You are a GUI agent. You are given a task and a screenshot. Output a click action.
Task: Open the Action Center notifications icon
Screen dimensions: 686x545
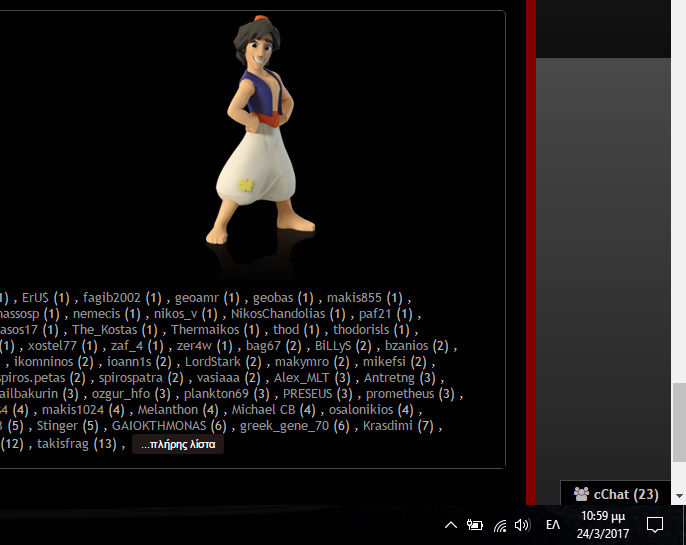click(x=655, y=525)
